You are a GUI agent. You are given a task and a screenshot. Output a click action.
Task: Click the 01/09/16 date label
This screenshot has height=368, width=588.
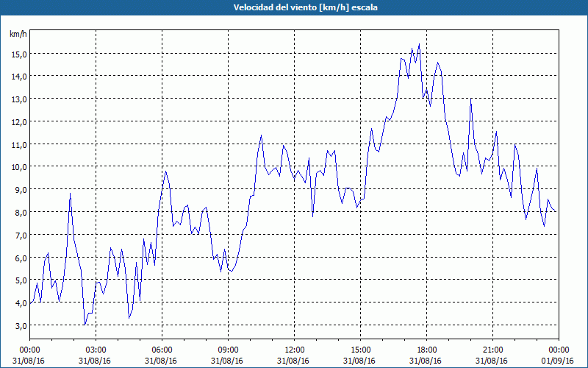(558, 361)
